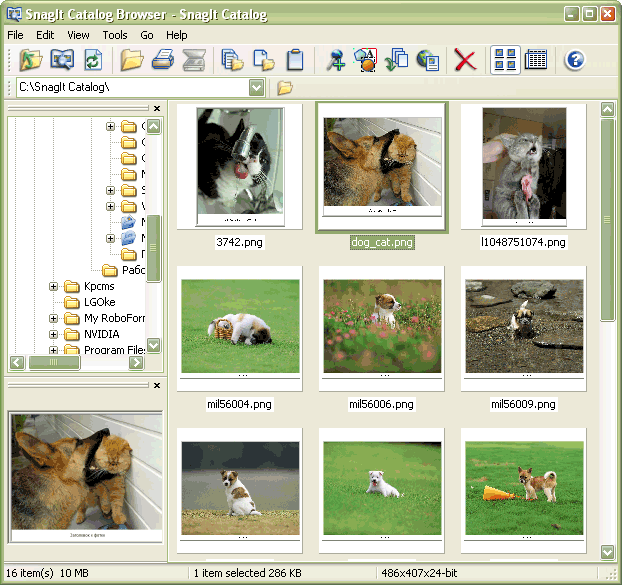Click the search catalog magnifier toolbar icon
622x585 pixels.
coord(62,60)
